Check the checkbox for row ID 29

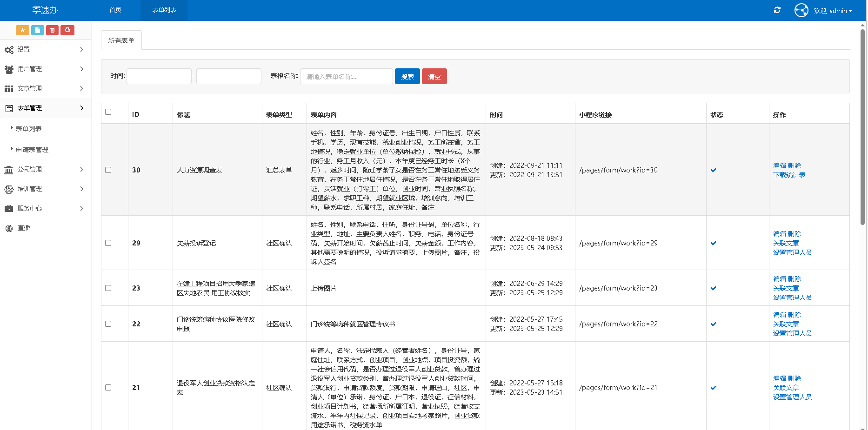tap(108, 243)
